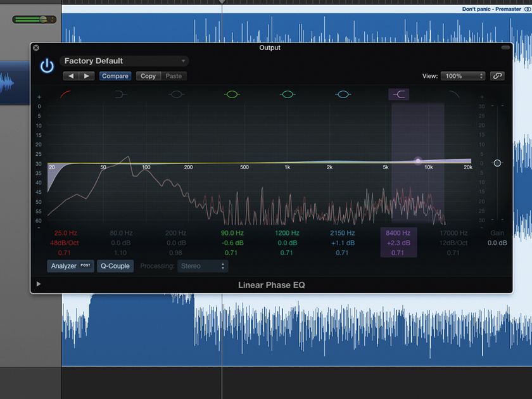Viewport: 532px width, 399px height.
Task: Go to the next preset arrow
Action: click(x=87, y=76)
